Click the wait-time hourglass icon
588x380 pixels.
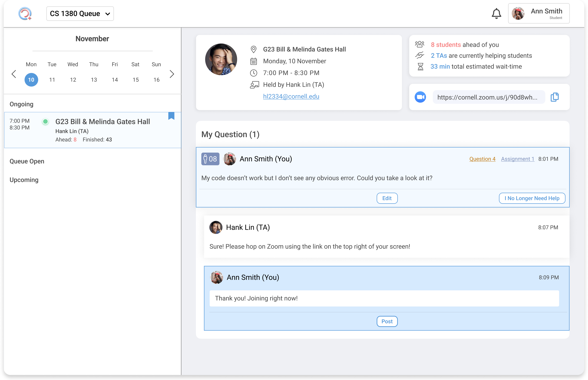[x=420, y=66]
